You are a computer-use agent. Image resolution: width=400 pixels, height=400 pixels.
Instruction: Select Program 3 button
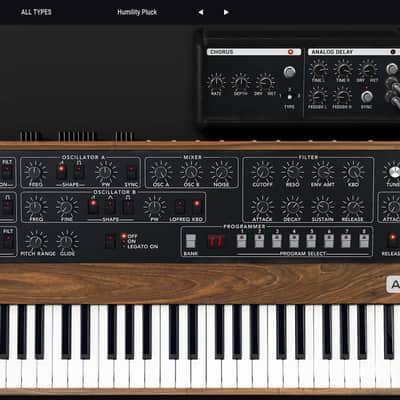pos(277,241)
